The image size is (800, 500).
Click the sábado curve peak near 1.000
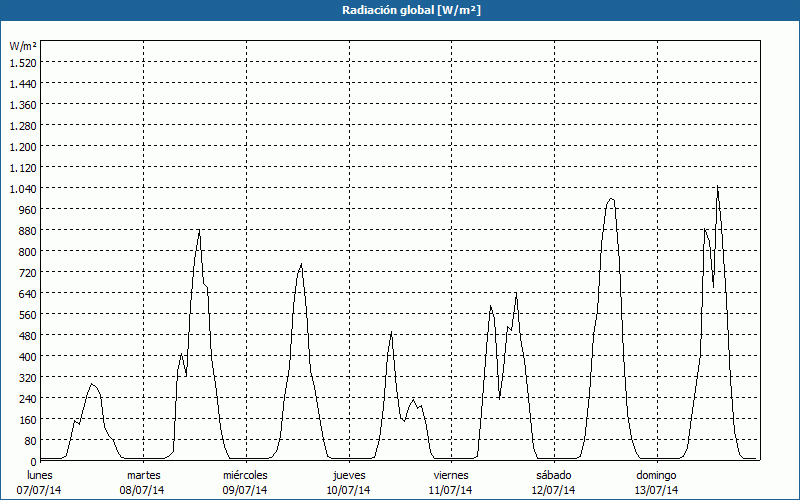coord(610,199)
